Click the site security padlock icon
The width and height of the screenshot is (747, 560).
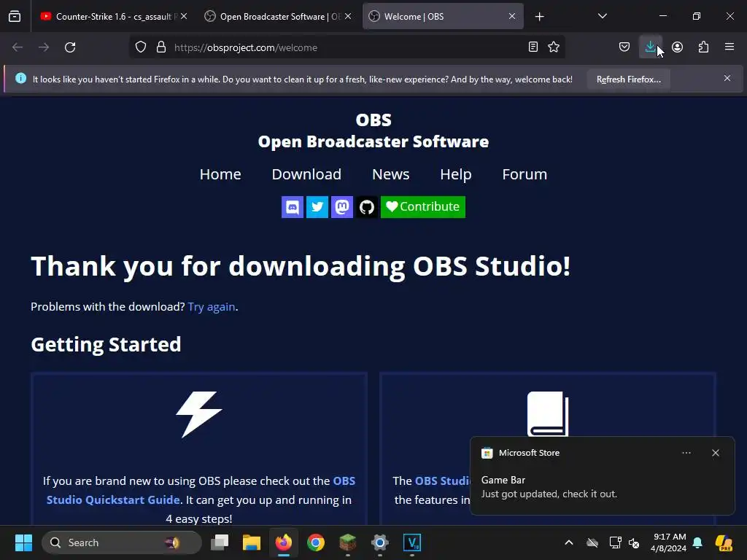(161, 47)
